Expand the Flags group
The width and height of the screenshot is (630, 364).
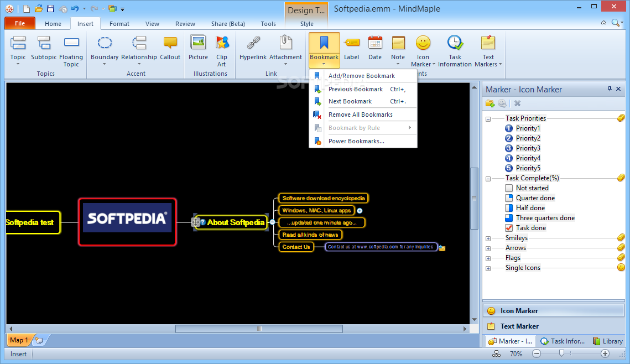(x=488, y=259)
